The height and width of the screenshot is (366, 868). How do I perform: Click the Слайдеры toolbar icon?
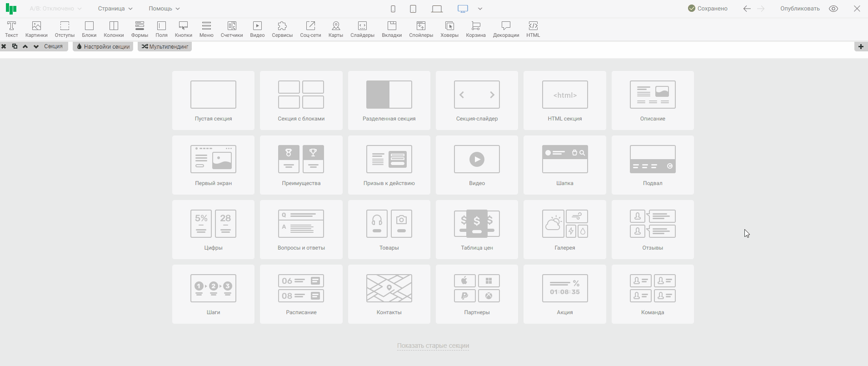pyautogui.click(x=362, y=29)
